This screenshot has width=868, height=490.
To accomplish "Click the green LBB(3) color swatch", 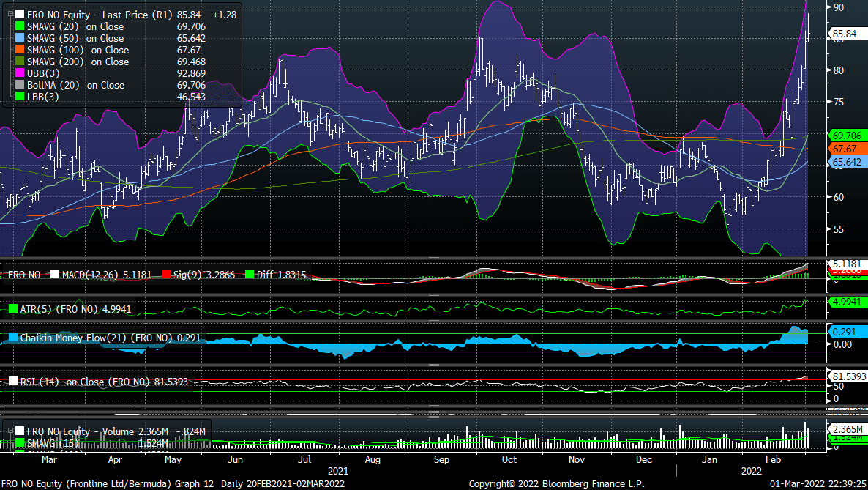I will [x=19, y=97].
